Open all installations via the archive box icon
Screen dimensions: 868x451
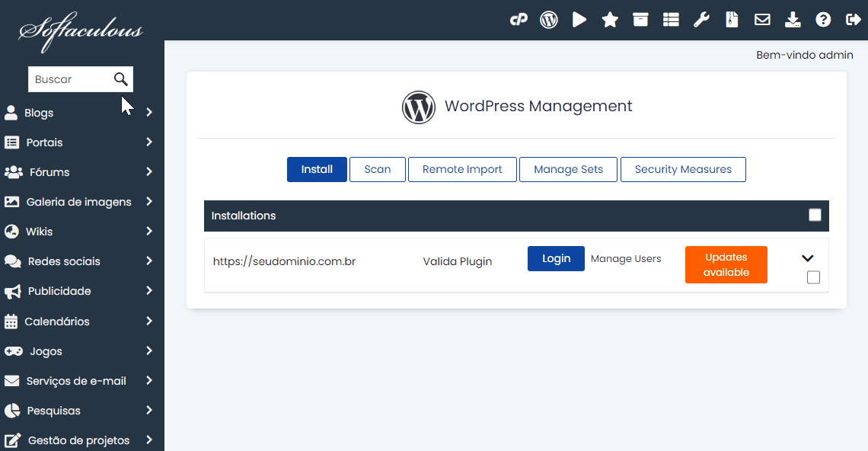coord(640,20)
